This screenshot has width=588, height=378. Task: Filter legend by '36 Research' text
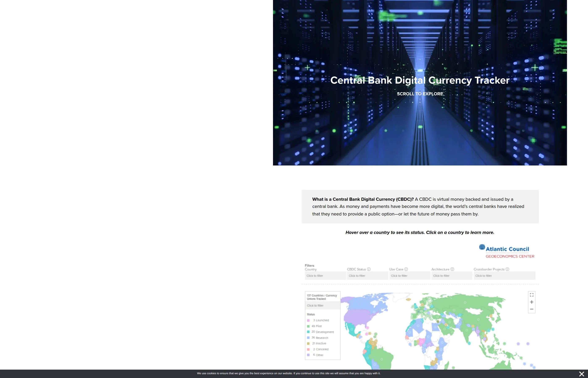click(x=320, y=338)
